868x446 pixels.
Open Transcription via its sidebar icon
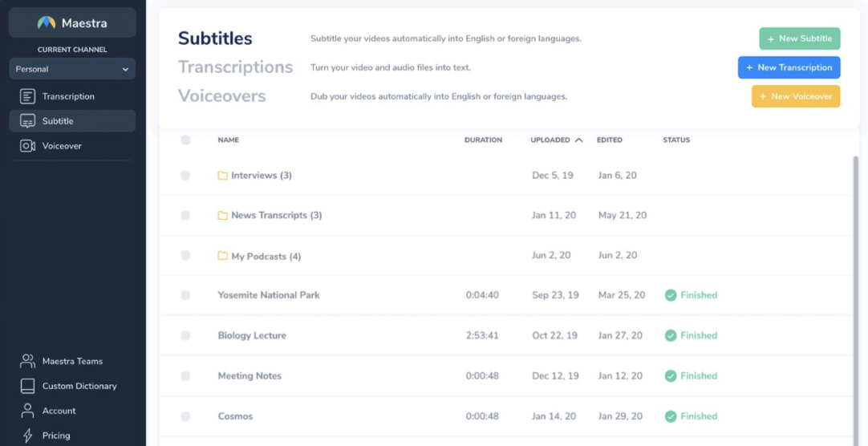28,96
